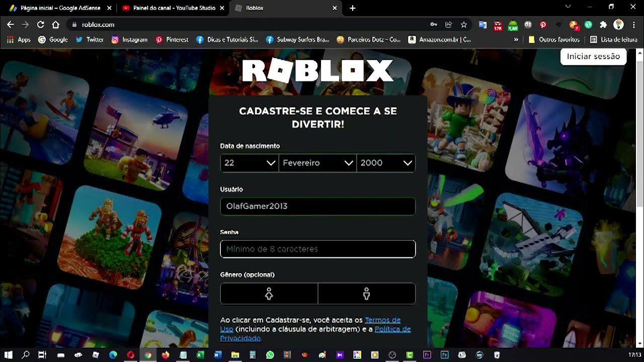Open the birth day dropdown showing 22
This screenshot has width=644, height=362.
tap(250, 163)
